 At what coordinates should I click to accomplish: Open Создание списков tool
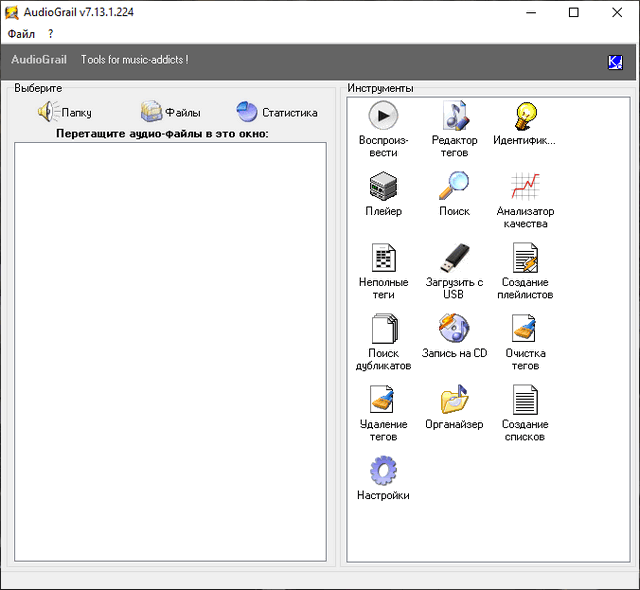pos(525,400)
